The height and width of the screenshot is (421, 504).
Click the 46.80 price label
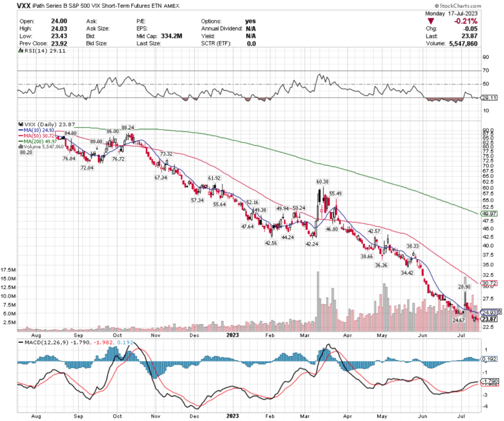332,229
